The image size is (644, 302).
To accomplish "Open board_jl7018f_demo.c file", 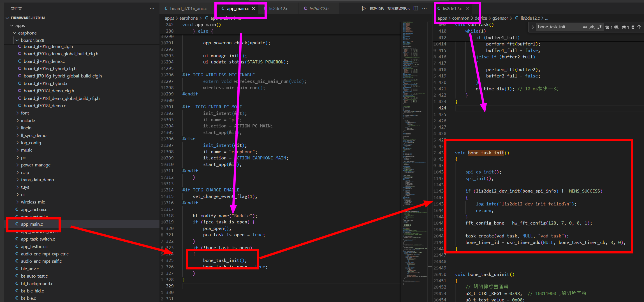I will point(45,106).
